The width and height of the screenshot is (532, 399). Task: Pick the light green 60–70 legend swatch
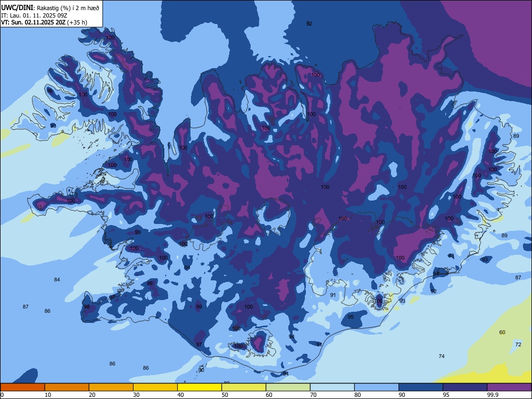[x=288, y=387]
